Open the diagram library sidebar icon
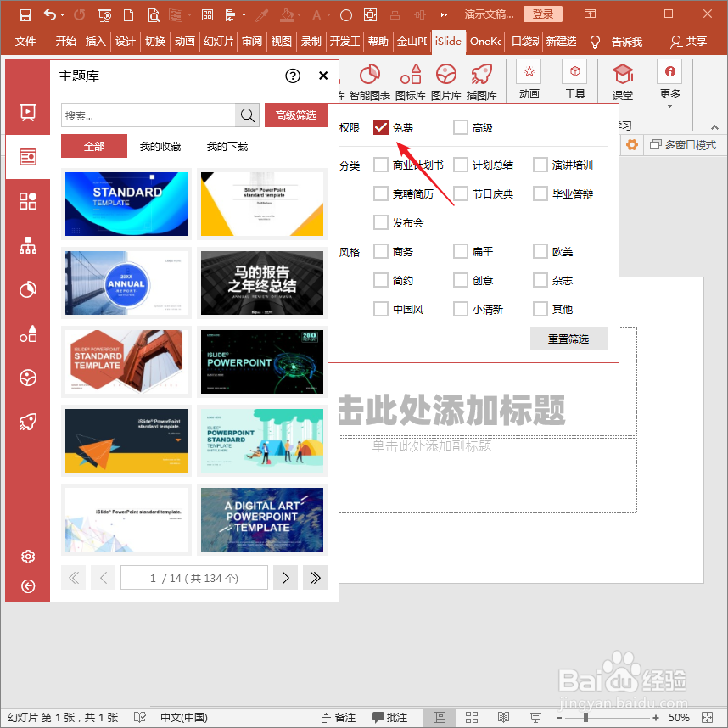728x728 pixels. 28,245
